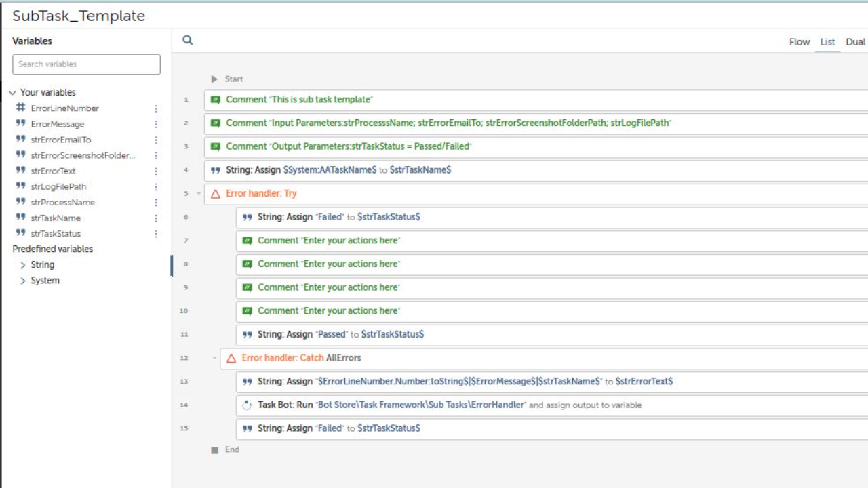Collapse the Catch AllErrors block on line 12
This screenshot has height=488, width=868.
pos(215,358)
